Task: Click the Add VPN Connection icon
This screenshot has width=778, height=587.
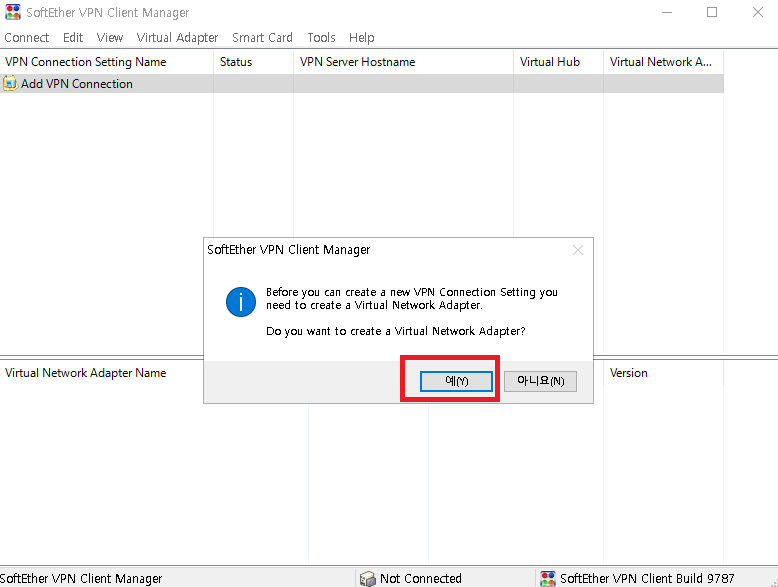Action: [10, 83]
